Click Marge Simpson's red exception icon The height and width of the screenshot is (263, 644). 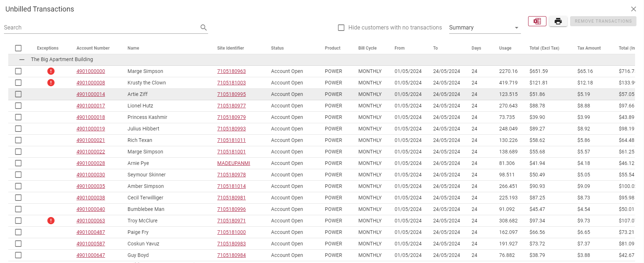(51, 71)
